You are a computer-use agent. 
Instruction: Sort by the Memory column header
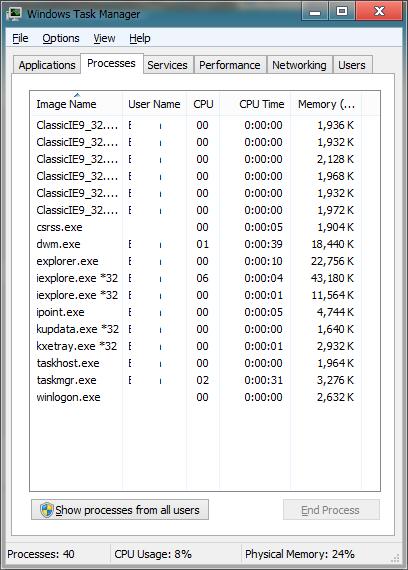pyautogui.click(x=326, y=104)
